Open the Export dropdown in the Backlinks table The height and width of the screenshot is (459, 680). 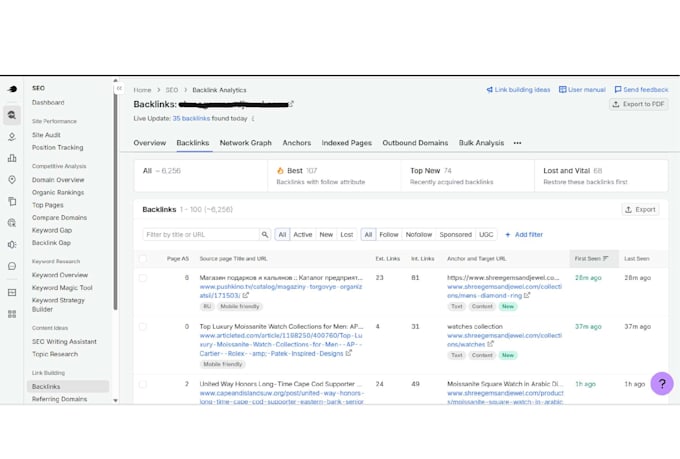[640, 210]
